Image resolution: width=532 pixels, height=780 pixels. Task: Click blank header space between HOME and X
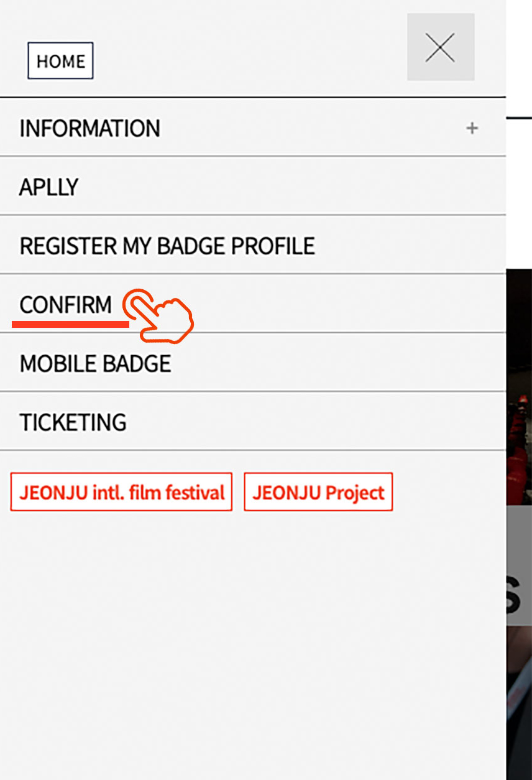pyautogui.click(x=249, y=56)
